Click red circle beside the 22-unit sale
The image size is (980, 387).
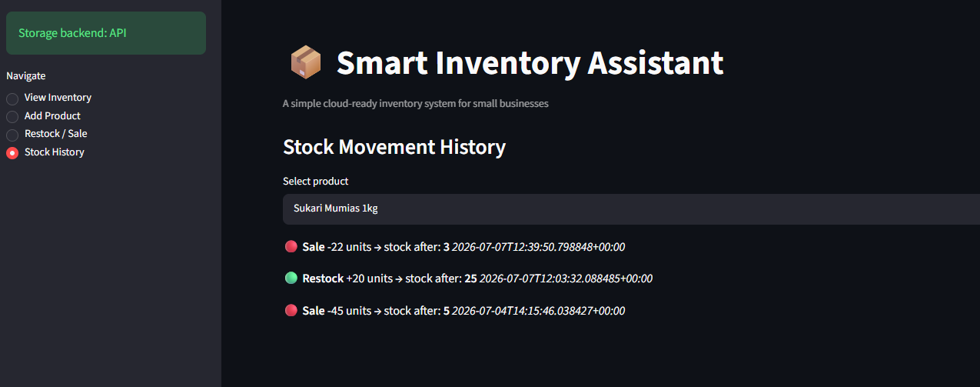click(x=291, y=246)
